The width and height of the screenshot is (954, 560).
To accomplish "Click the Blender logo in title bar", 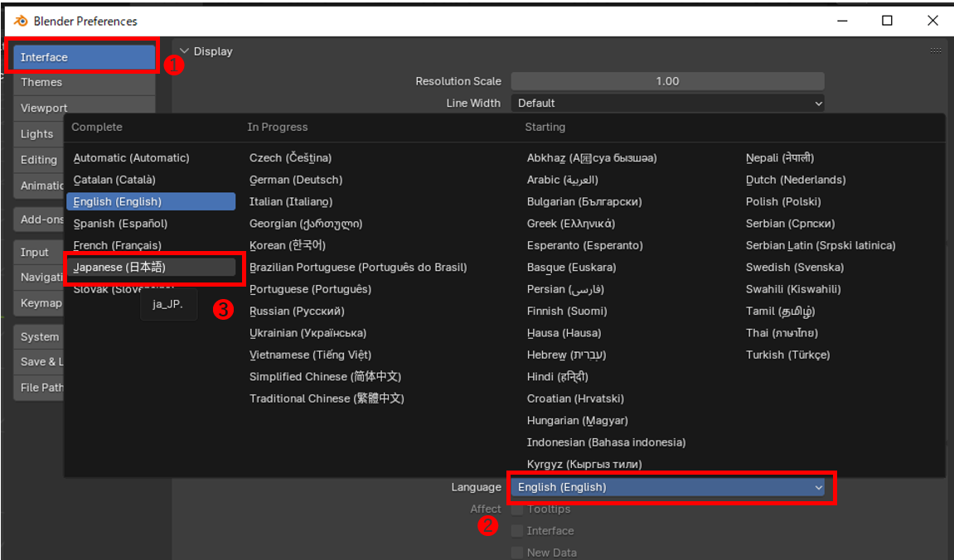I will click(21, 21).
